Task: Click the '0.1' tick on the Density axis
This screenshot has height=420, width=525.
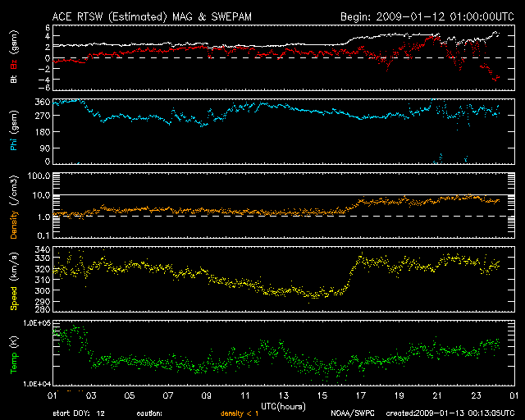Action: [43, 235]
